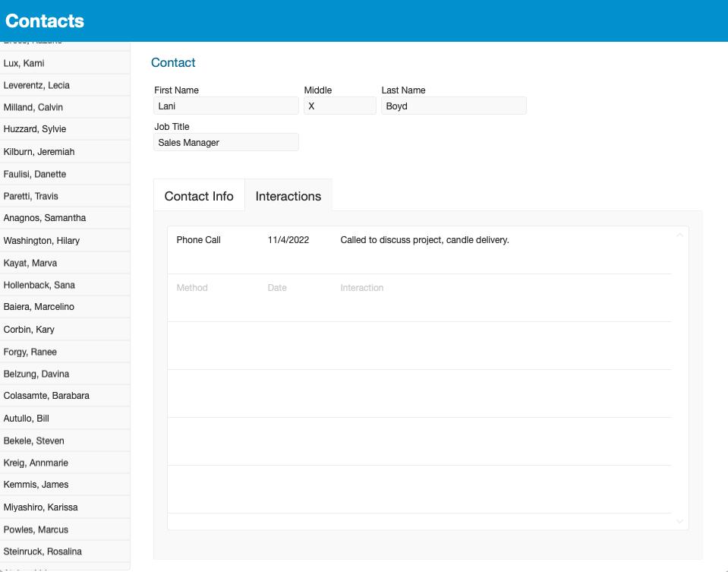
Task: Click the down chevron on the interactions panel
Action: click(x=680, y=521)
